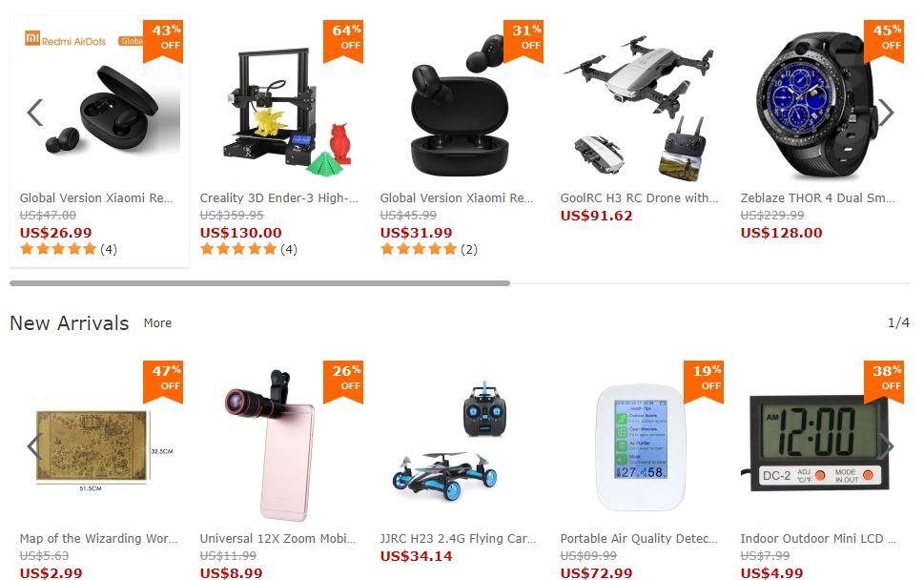The height and width of the screenshot is (580, 924).
Task: Open the Zeblaze THOR 4 Dual title link
Action: (x=818, y=198)
